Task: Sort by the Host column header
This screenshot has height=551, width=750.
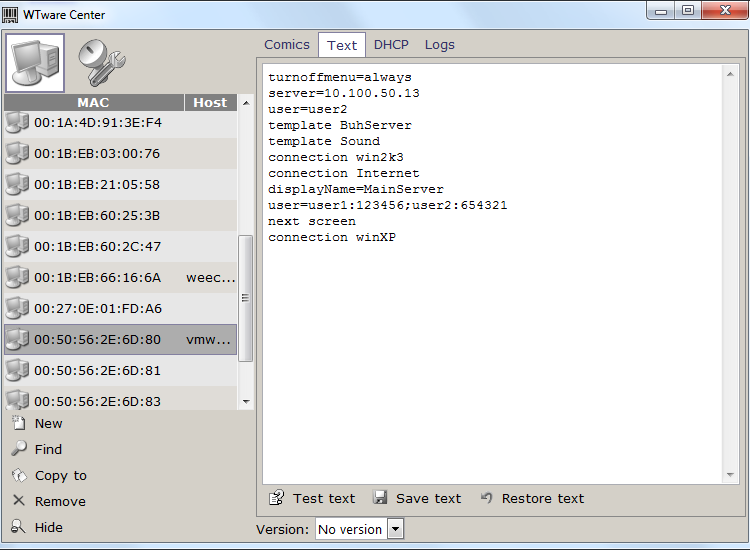Action: 210,102
